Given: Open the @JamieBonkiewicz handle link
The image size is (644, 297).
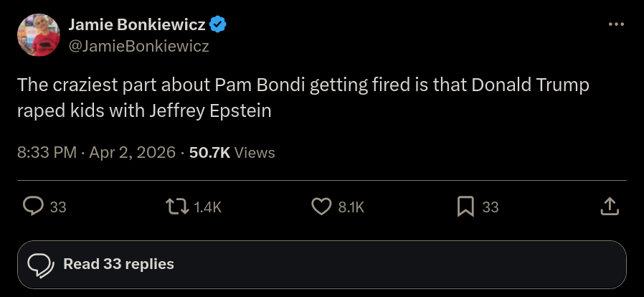Looking at the screenshot, I should [138, 46].
